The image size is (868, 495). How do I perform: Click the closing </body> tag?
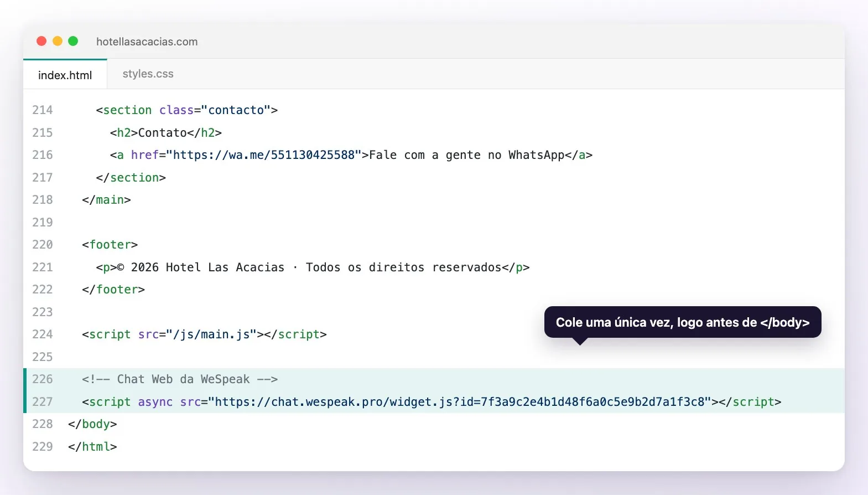[92, 424]
